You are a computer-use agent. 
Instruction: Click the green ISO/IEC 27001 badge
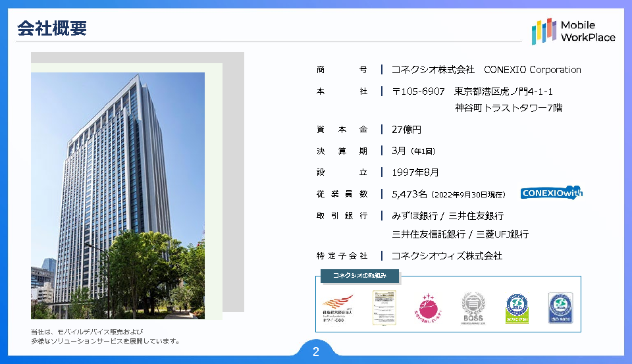coord(517,307)
